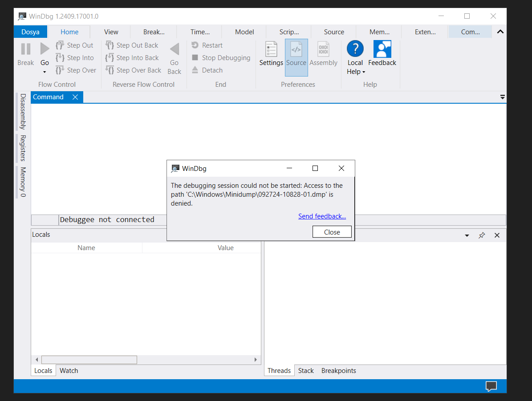Close the Command tab
Image resolution: width=532 pixels, height=401 pixels.
[x=75, y=97]
